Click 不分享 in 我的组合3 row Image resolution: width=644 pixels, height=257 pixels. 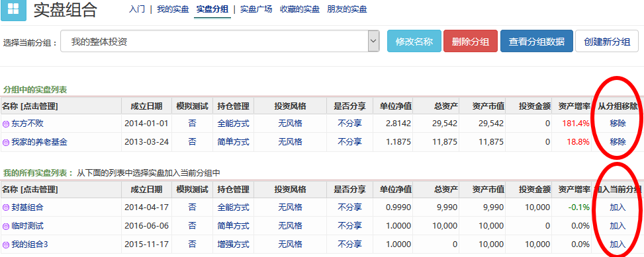[x=349, y=244]
